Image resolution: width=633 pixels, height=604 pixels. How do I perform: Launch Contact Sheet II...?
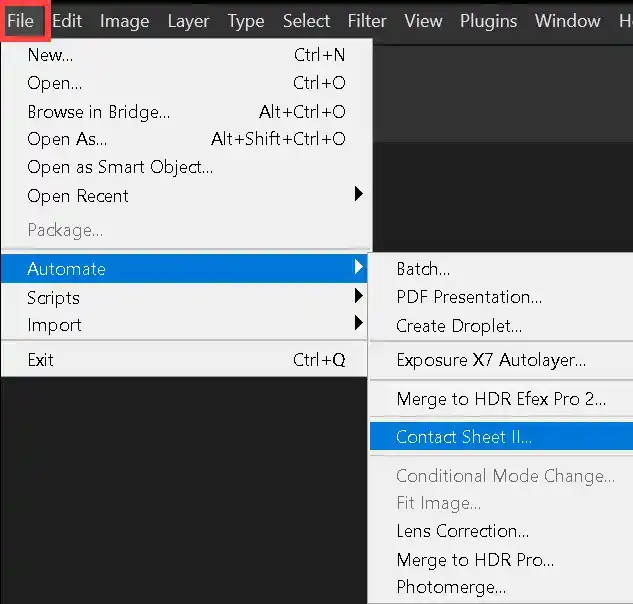(464, 437)
